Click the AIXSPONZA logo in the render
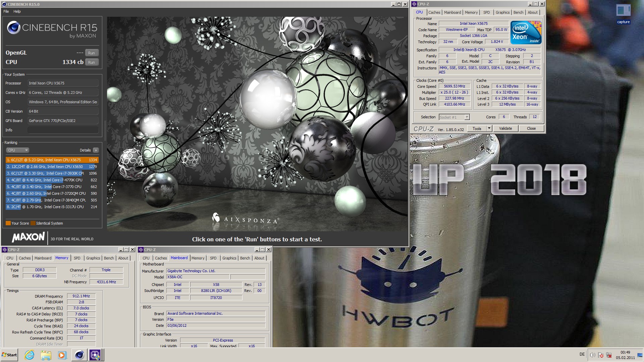The height and width of the screenshot is (362, 644). 245,219
